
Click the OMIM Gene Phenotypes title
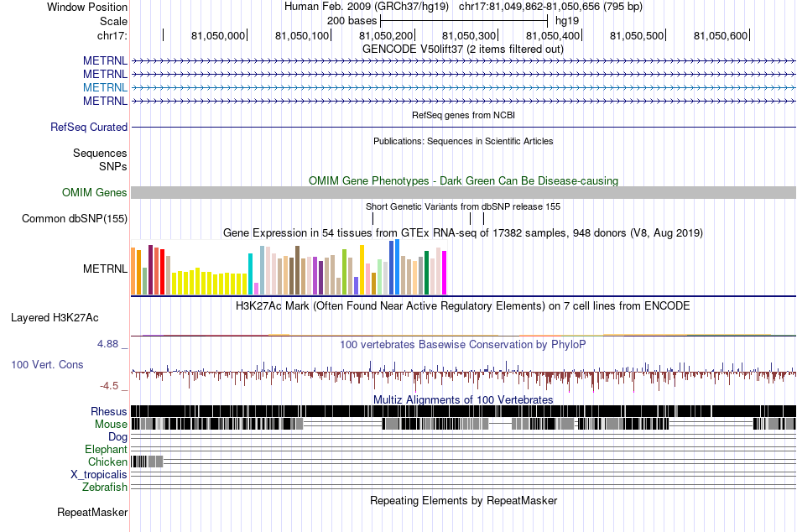[x=464, y=181]
